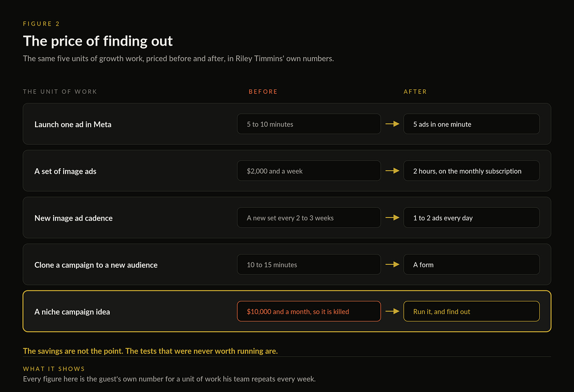Click the BEFORE column header
The width and height of the screenshot is (574, 392).
[263, 91]
